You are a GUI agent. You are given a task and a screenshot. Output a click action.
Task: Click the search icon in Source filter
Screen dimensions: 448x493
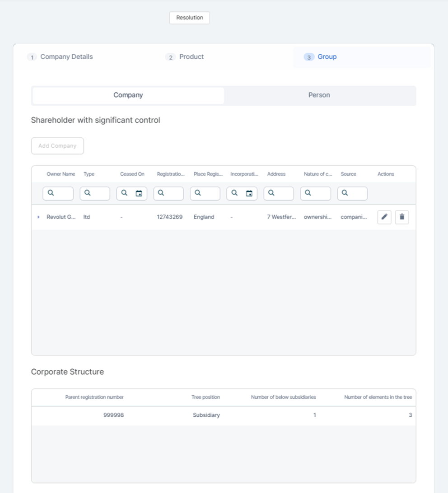click(x=345, y=193)
